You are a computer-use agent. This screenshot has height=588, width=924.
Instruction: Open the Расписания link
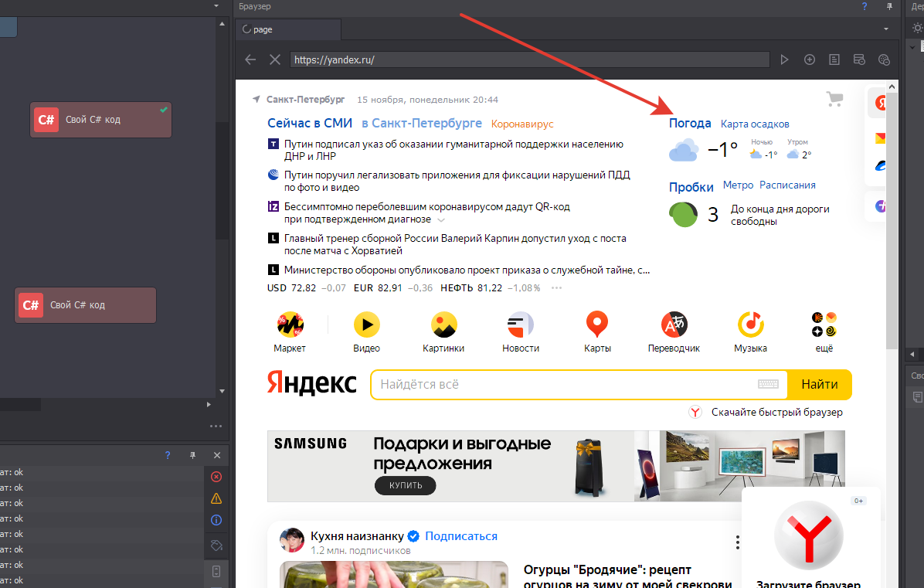[787, 185]
